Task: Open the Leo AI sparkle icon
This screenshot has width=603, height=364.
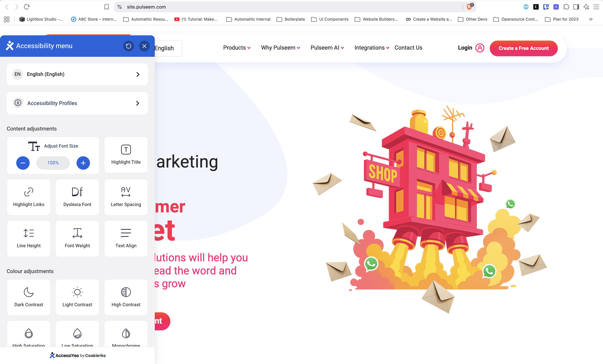Action: pyautogui.click(x=586, y=7)
